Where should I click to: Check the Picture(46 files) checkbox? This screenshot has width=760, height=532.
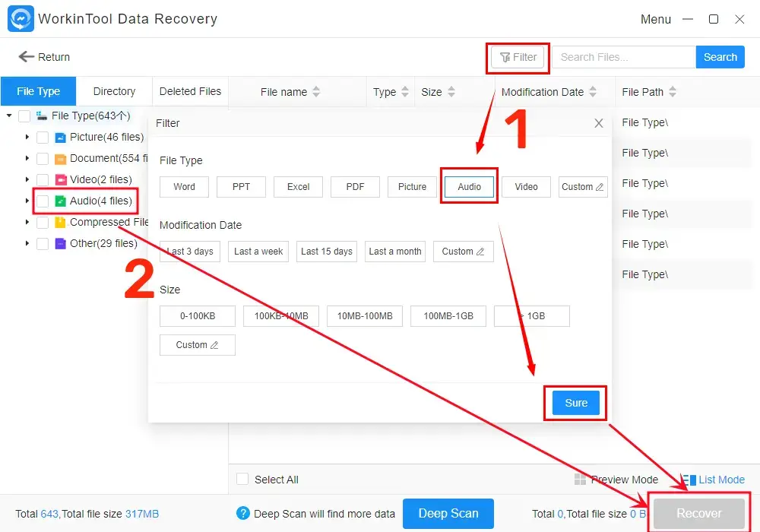[43, 137]
